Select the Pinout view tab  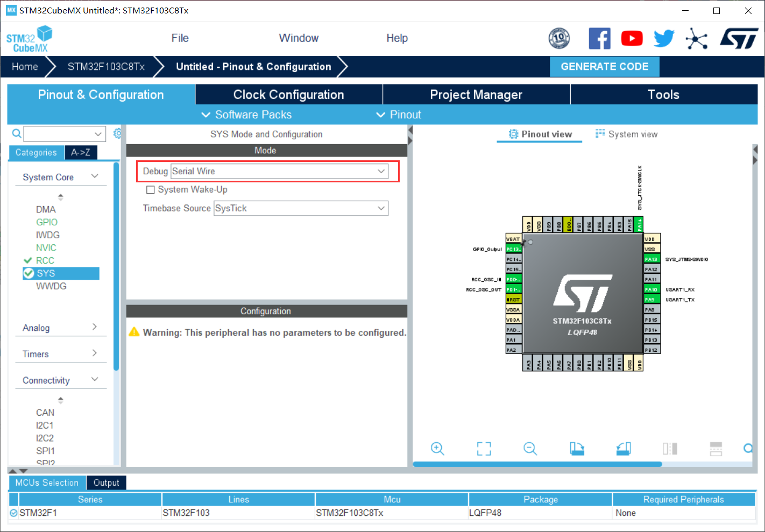click(540, 134)
